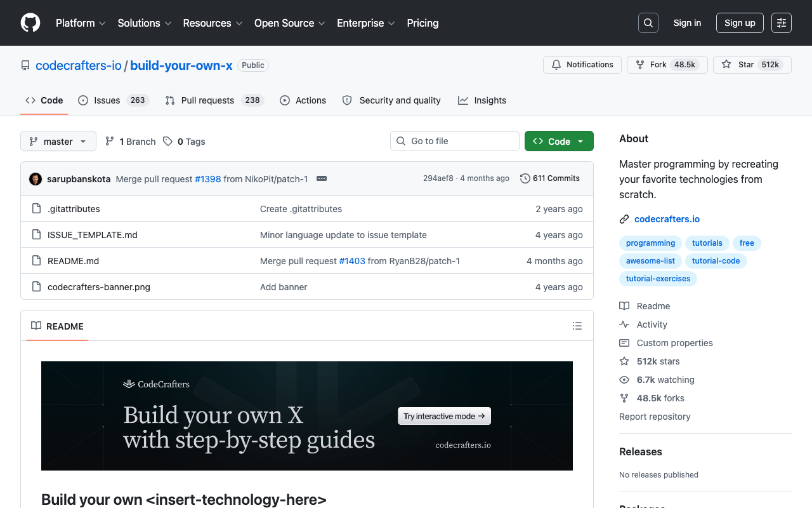The width and height of the screenshot is (812, 508).
Task: Click the Activity pulse icon
Action: [624, 324]
